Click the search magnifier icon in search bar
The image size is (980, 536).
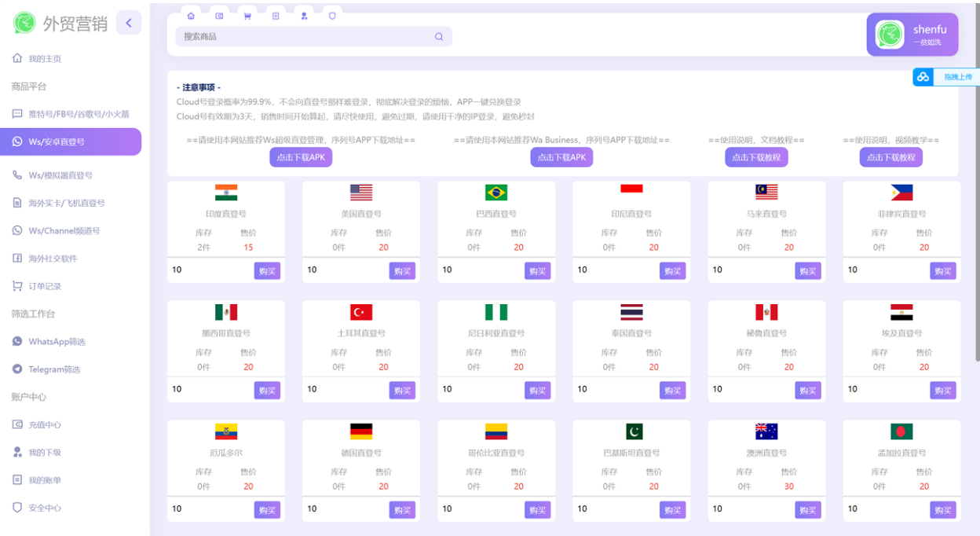[x=439, y=36]
